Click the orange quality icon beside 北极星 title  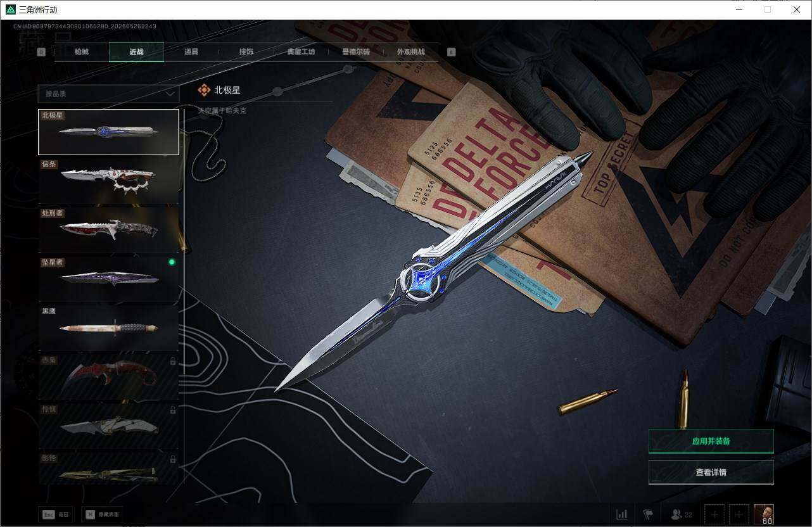pos(204,91)
